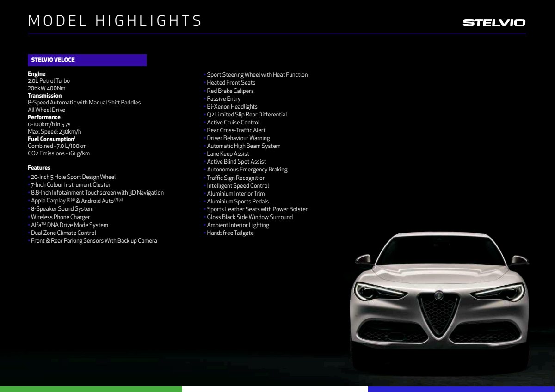Click the 206kW 400Nm power figure

(x=46, y=88)
